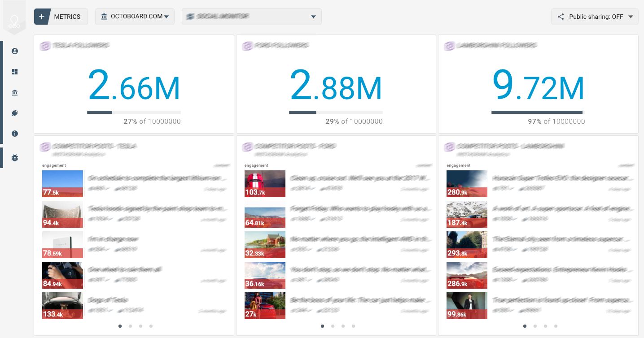
Task: Open the red house thumbnail showing 32.33k
Action: tap(265, 245)
